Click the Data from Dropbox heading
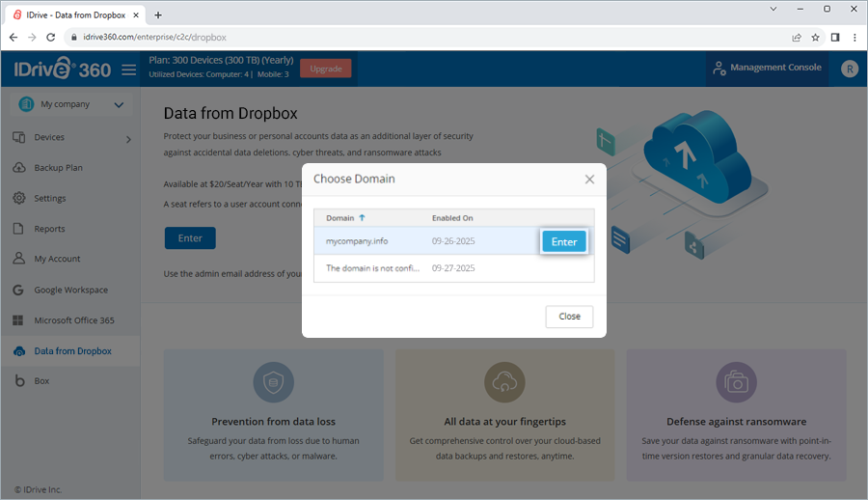The image size is (868, 500). click(231, 113)
